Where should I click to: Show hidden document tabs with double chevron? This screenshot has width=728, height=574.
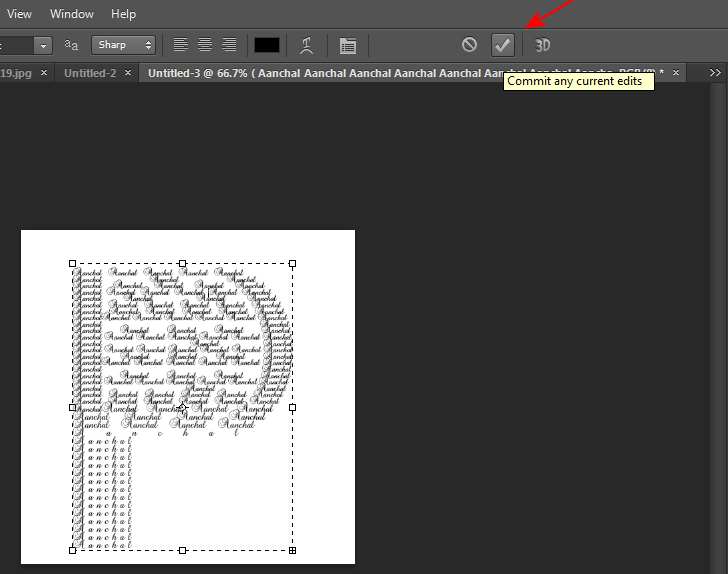point(715,73)
